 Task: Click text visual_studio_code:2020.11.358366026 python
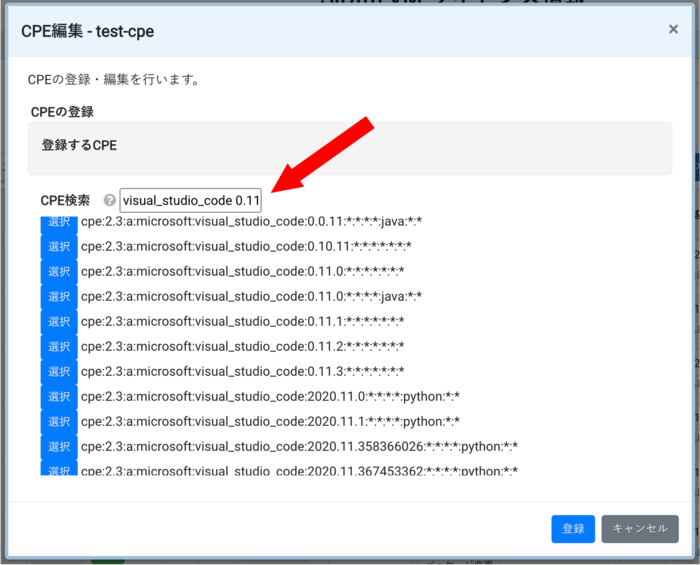pyautogui.click(x=300, y=446)
